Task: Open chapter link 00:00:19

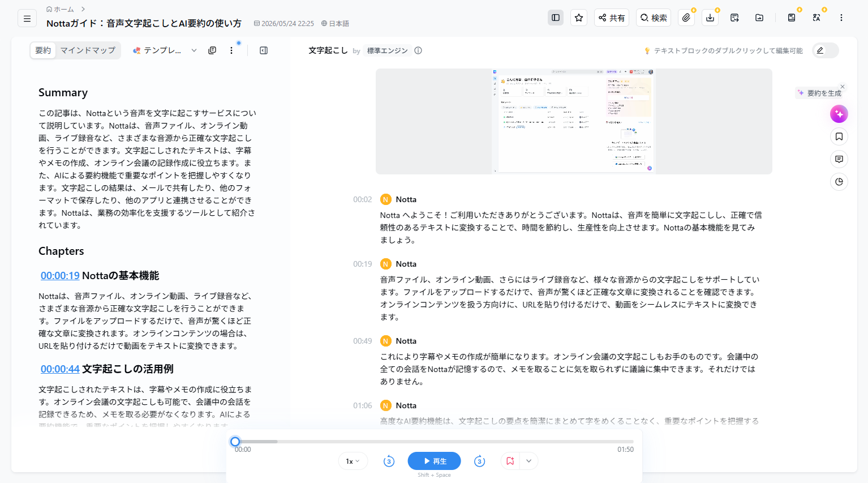Action: 60,276
